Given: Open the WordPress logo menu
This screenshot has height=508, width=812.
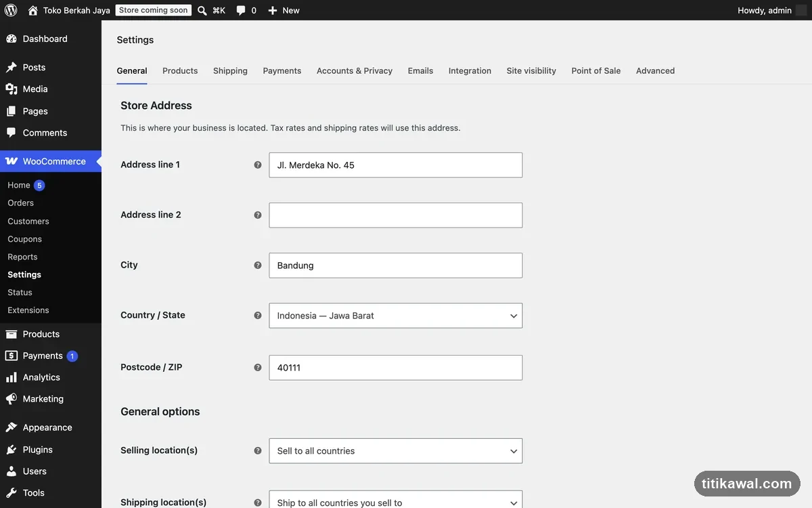Looking at the screenshot, I should [11, 10].
